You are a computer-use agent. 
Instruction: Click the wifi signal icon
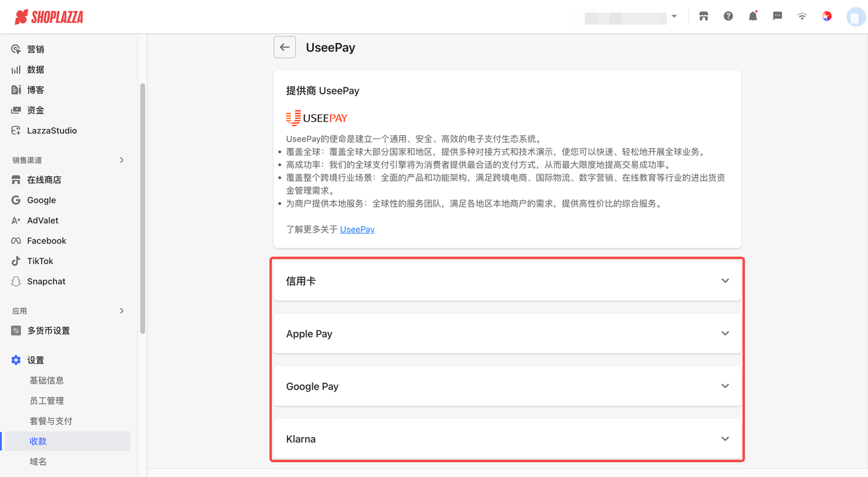pos(802,16)
